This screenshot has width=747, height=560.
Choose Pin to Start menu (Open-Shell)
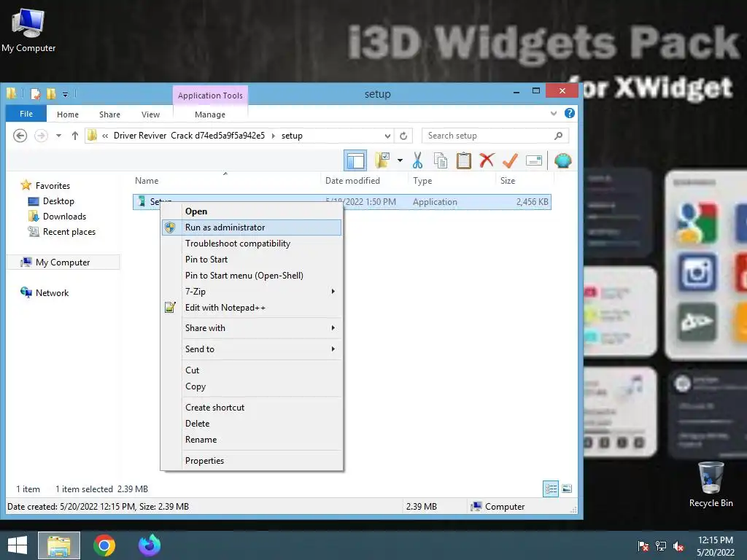(252, 275)
